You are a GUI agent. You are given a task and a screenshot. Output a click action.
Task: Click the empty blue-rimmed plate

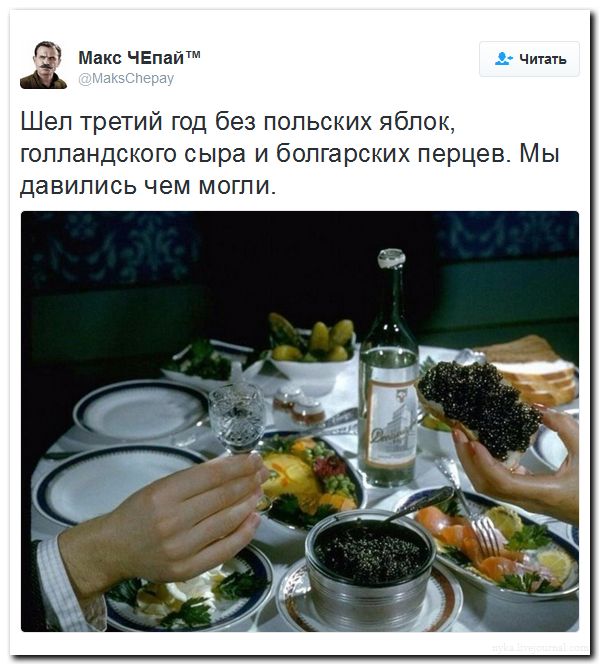tap(140, 410)
